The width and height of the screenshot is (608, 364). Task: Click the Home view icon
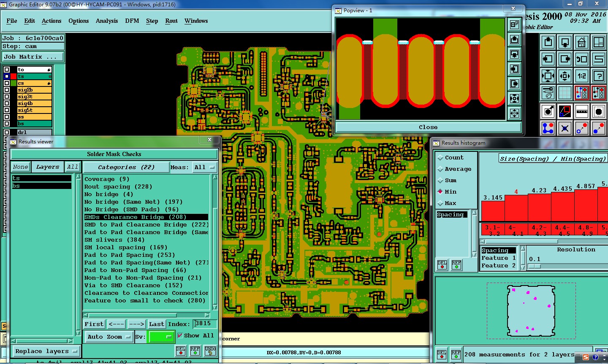click(x=582, y=42)
